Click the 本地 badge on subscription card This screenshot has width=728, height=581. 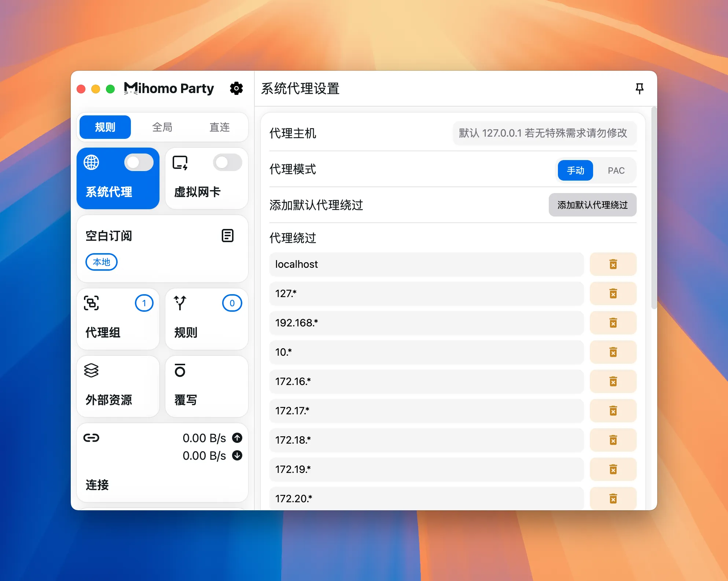[101, 262]
